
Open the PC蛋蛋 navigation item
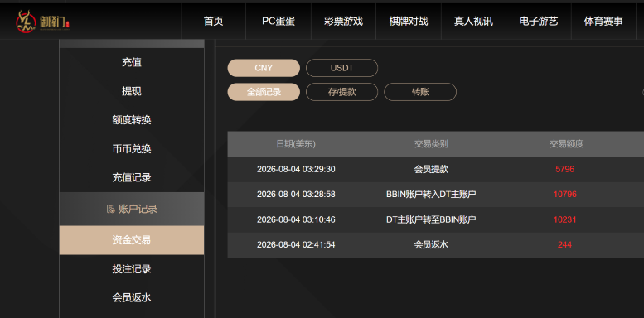pos(278,22)
